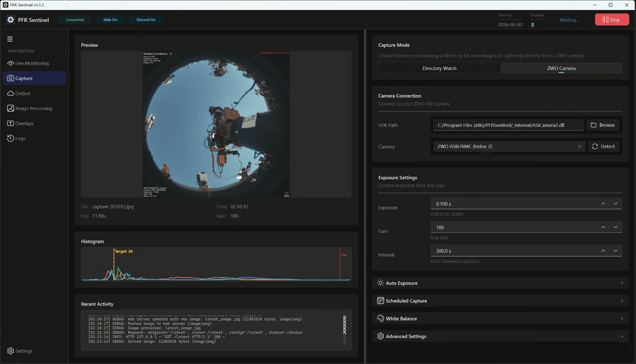Click the Connected status badge
The image size is (636, 364).
(74, 20)
